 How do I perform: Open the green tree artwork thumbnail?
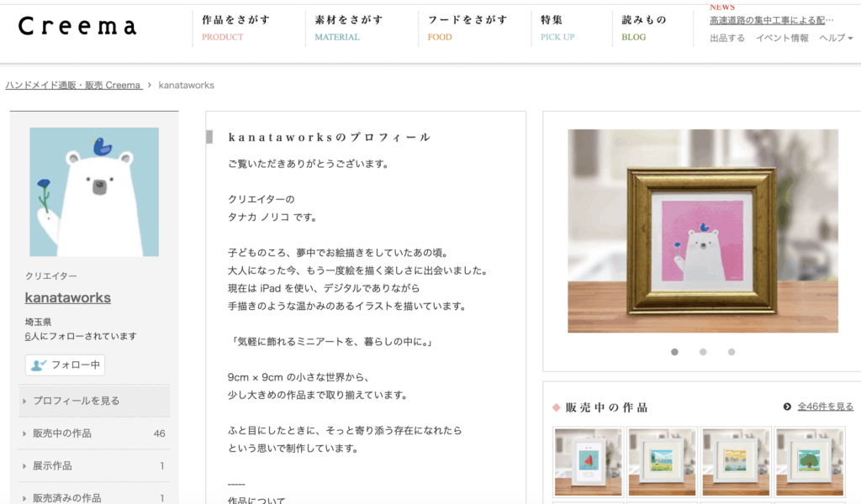[x=810, y=462]
